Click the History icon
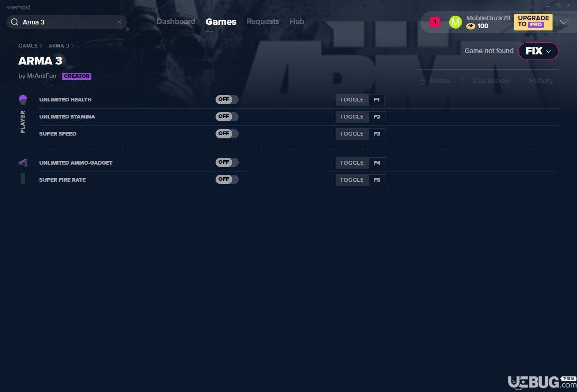The width and height of the screenshot is (577, 392). (522, 81)
